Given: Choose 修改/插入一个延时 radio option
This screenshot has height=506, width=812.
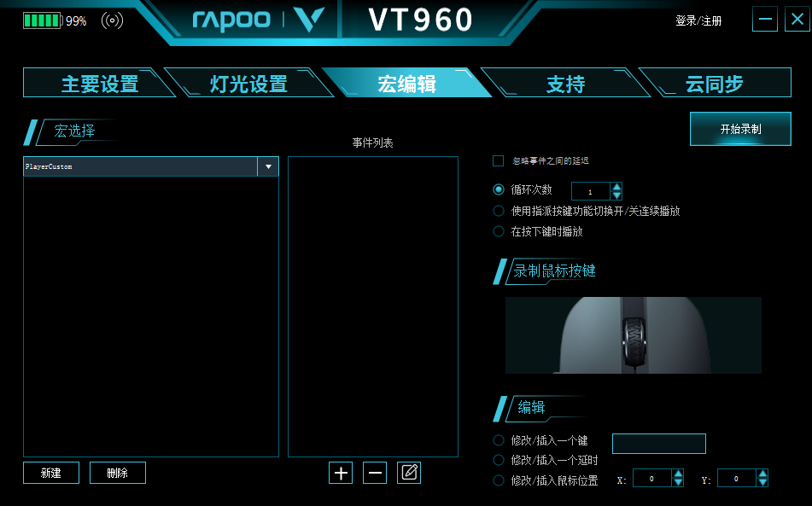Looking at the screenshot, I should [499, 460].
